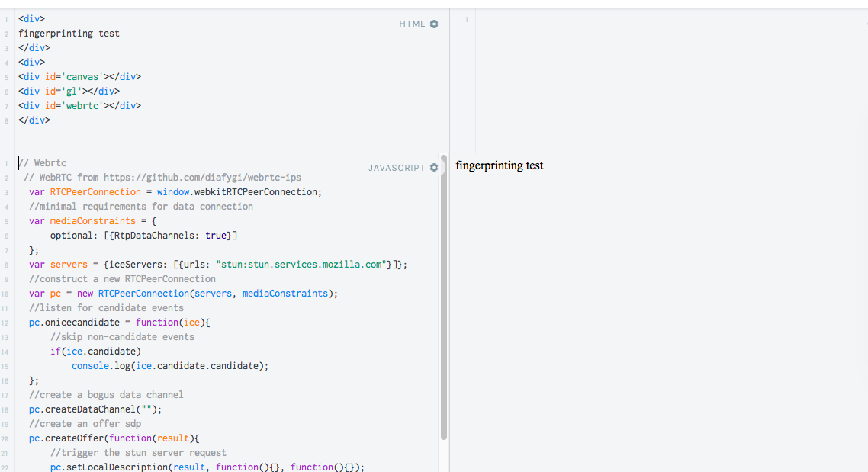Click the "var mediaConstraints = {" line

pyautogui.click(x=93, y=221)
